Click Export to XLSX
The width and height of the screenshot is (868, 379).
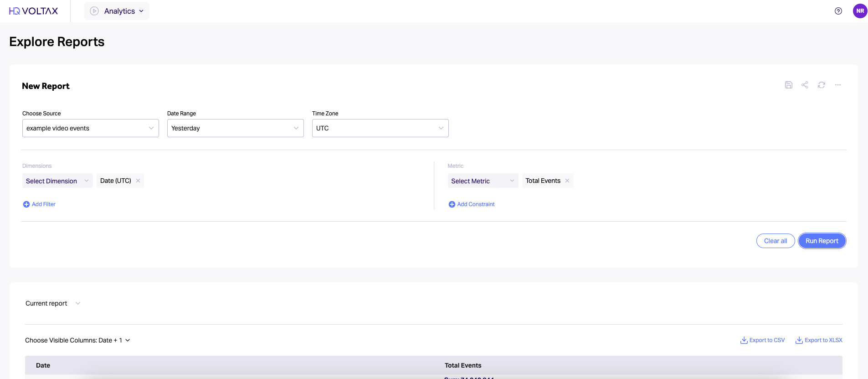click(x=819, y=340)
